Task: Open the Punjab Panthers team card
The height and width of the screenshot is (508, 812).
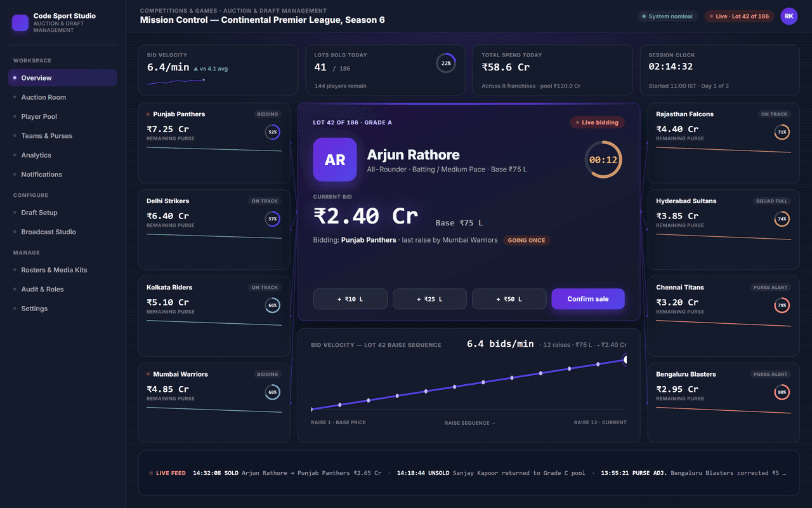Action: [x=214, y=143]
